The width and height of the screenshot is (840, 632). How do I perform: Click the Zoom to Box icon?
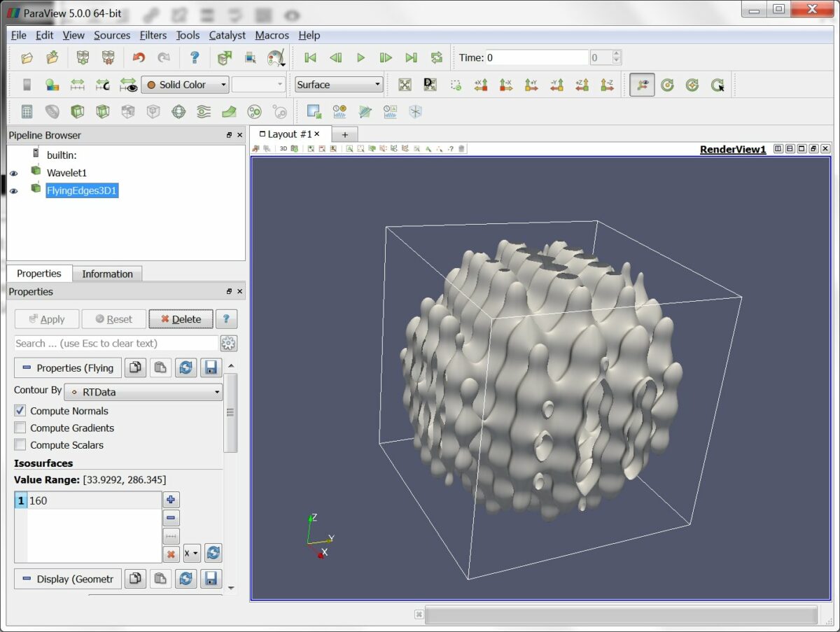coord(455,85)
